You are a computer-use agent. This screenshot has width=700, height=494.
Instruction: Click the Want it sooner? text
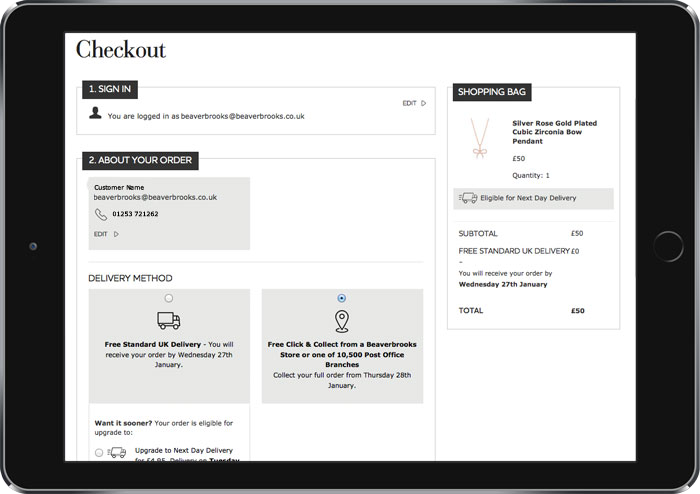coord(123,423)
